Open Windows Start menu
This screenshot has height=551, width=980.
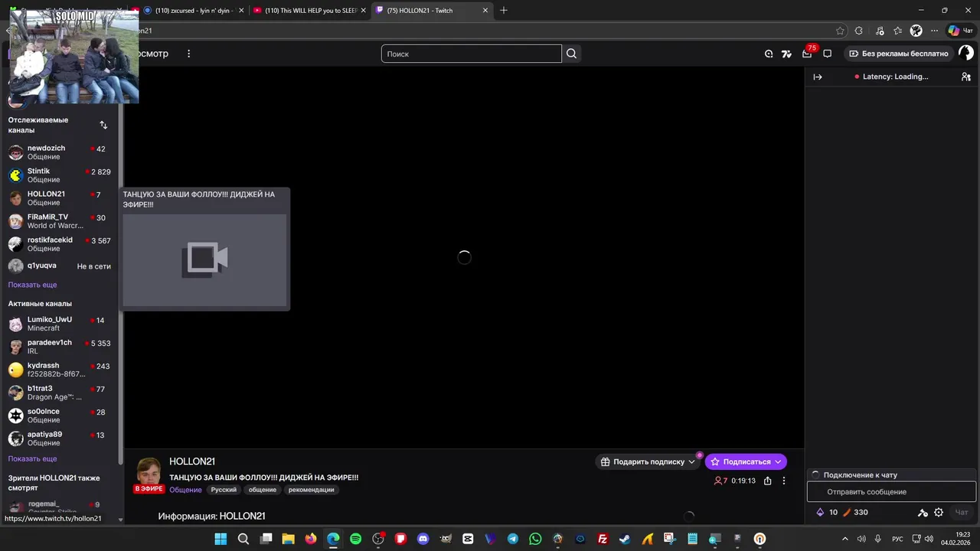(220, 539)
